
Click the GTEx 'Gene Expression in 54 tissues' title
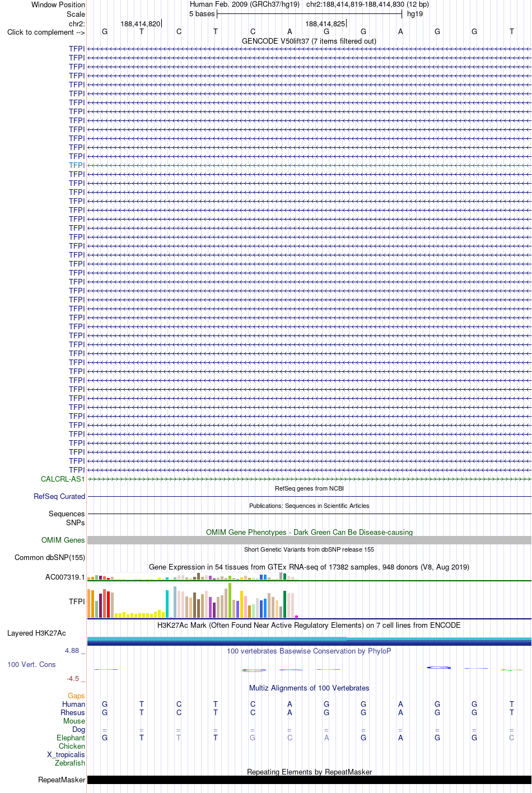click(309, 567)
